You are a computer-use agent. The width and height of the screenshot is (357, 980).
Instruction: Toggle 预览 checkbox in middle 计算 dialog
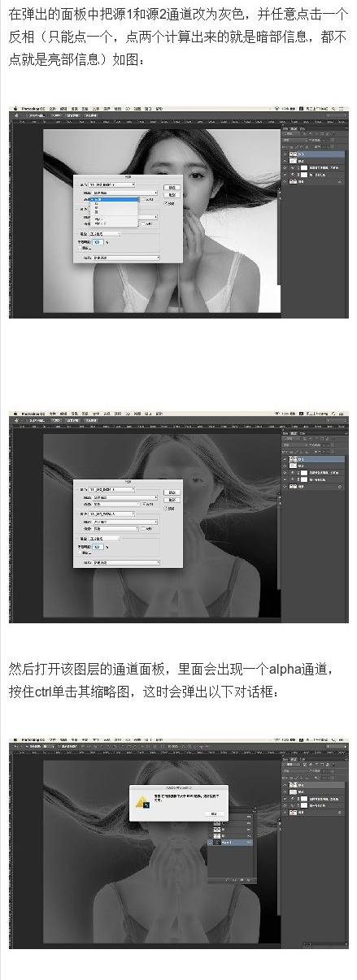[166, 508]
